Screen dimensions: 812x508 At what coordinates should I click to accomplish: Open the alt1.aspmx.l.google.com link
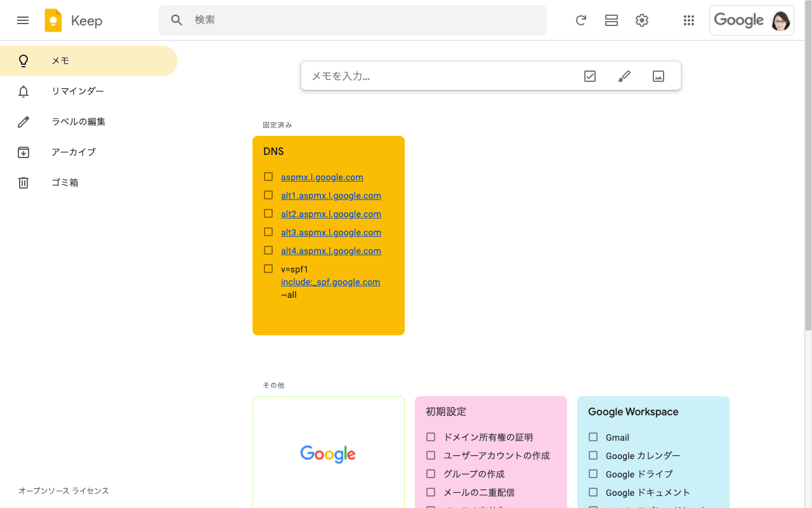(331, 196)
